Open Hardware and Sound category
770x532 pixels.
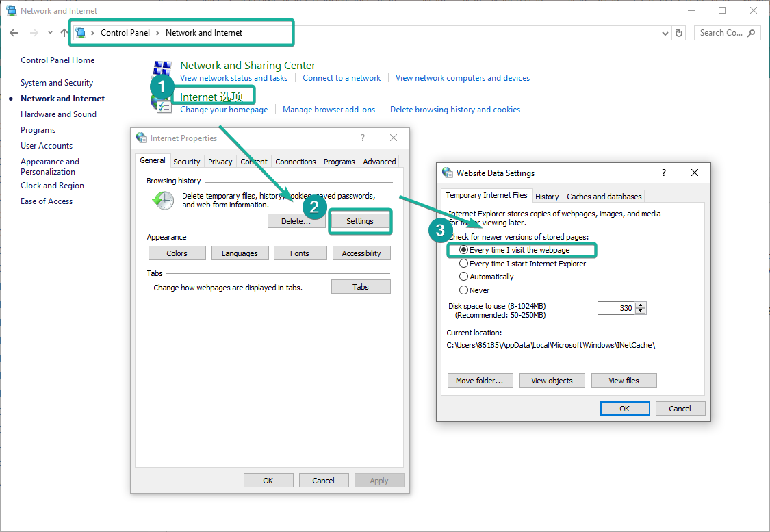(58, 114)
